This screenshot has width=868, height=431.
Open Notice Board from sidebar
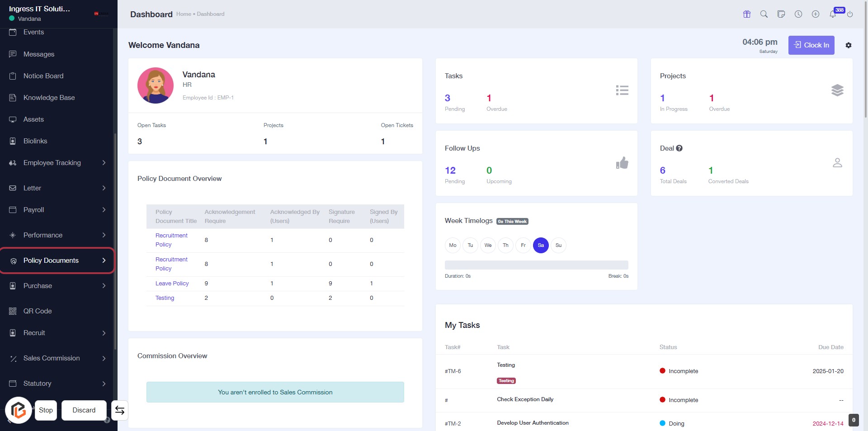point(43,76)
